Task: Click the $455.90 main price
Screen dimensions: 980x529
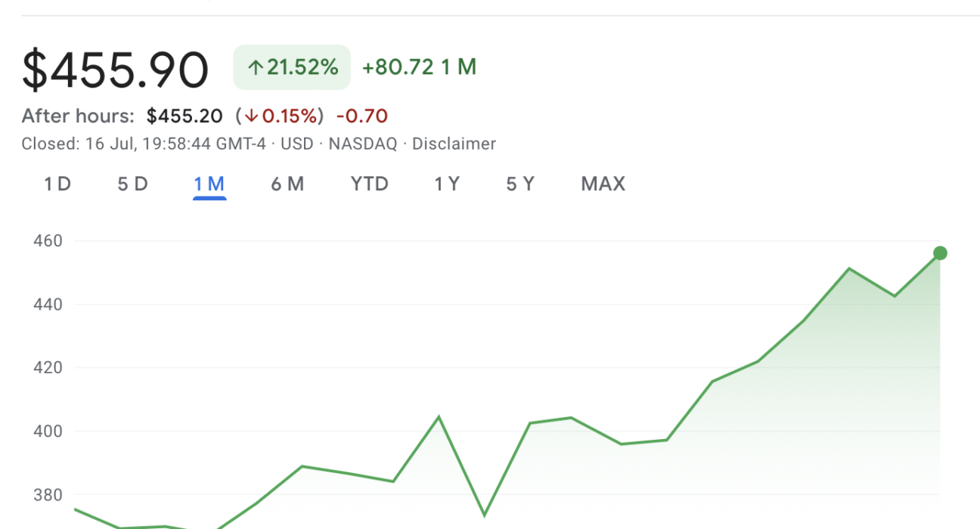Action: (x=115, y=69)
